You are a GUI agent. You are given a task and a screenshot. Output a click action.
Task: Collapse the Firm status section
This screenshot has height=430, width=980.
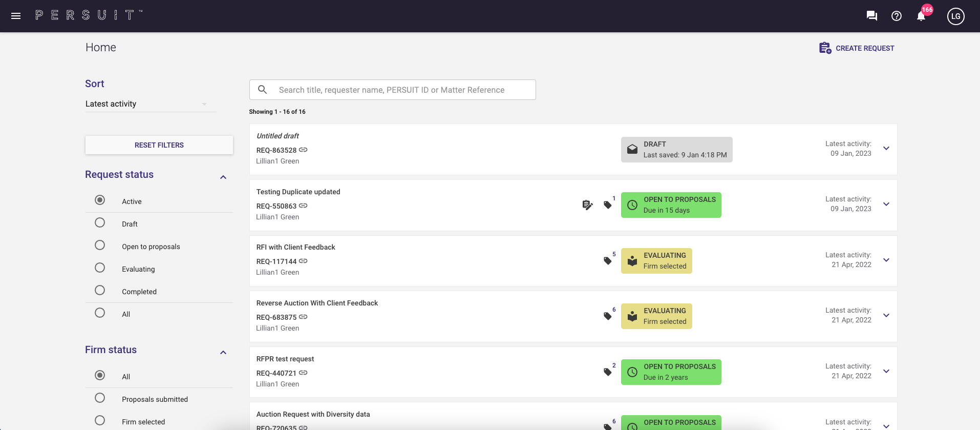tap(223, 353)
